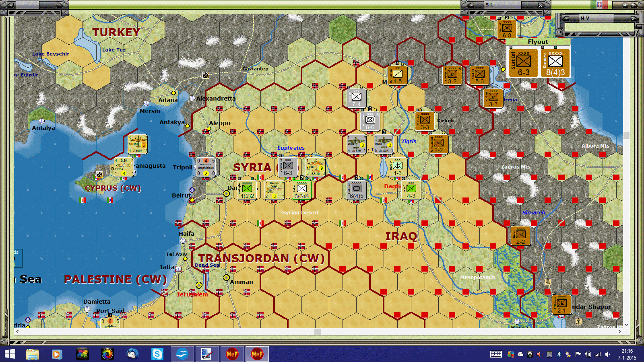Open the touch keyboard from the taskbar
This screenshot has height=362, width=644.
tap(496, 354)
